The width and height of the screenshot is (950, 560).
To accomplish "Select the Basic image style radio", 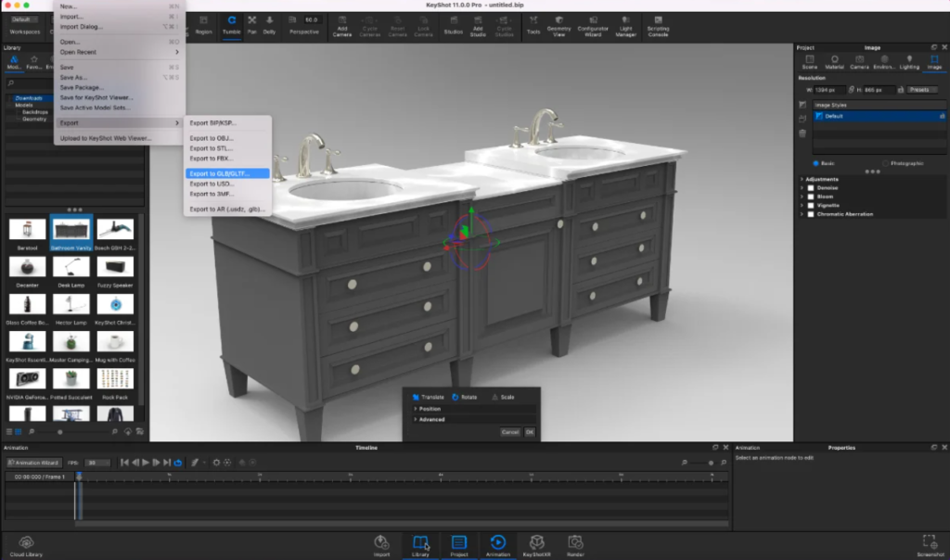I will click(x=816, y=163).
